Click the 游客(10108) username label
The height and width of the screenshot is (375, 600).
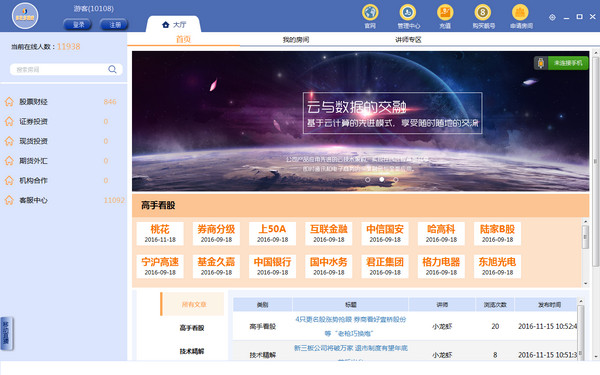coord(93,8)
